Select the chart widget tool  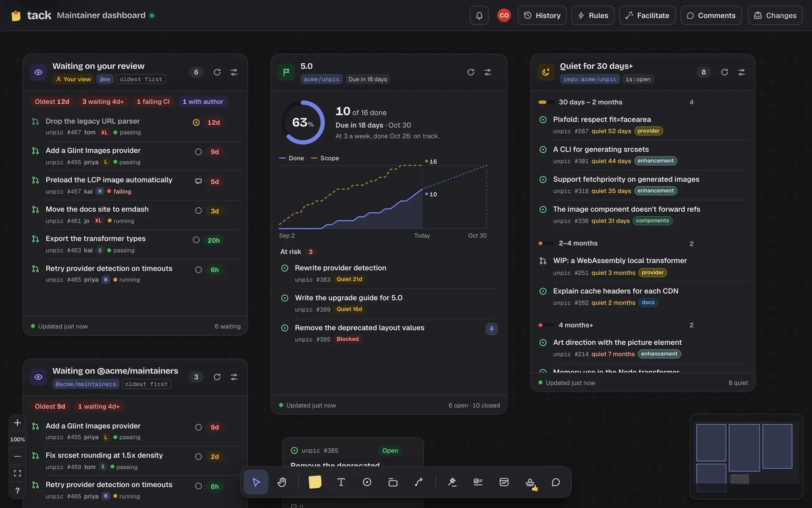[x=504, y=482]
